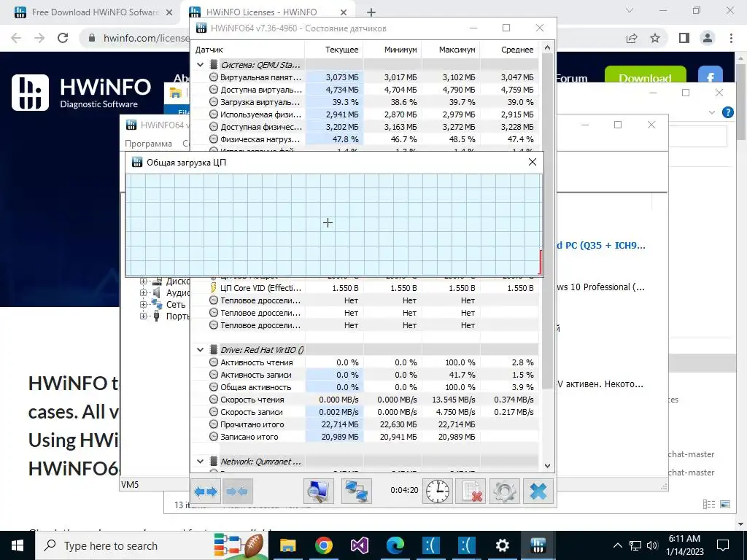Close the Общая загрузка ЦП graph window

[533, 163]
